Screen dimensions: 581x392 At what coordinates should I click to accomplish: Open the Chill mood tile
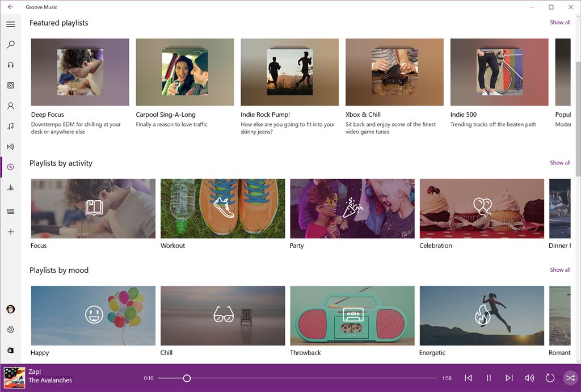pyautogui.click(x=222, y=315)
